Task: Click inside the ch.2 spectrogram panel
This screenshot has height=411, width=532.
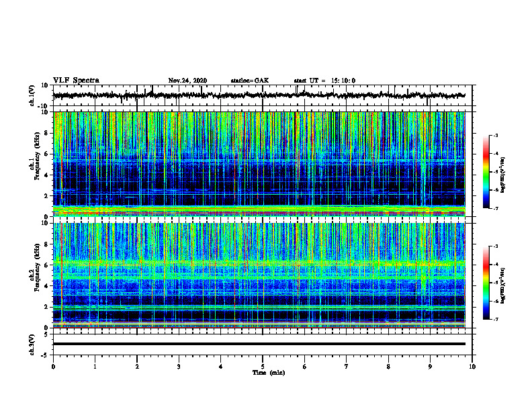Action: 259,275
